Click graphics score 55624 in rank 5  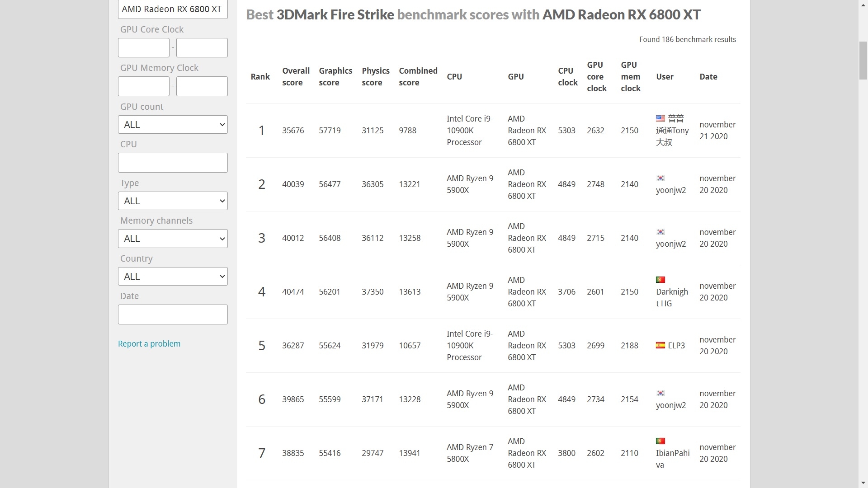click(330, 346)
